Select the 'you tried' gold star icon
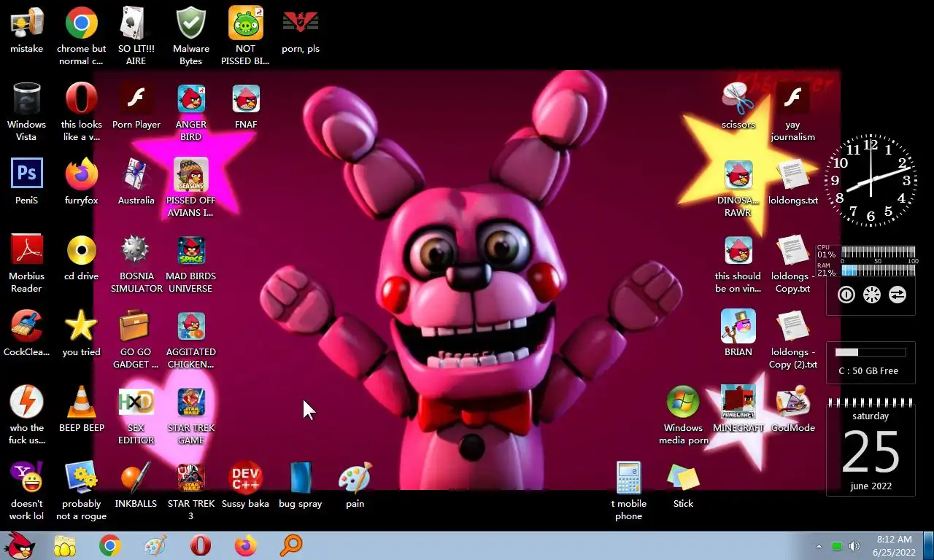 81,327
